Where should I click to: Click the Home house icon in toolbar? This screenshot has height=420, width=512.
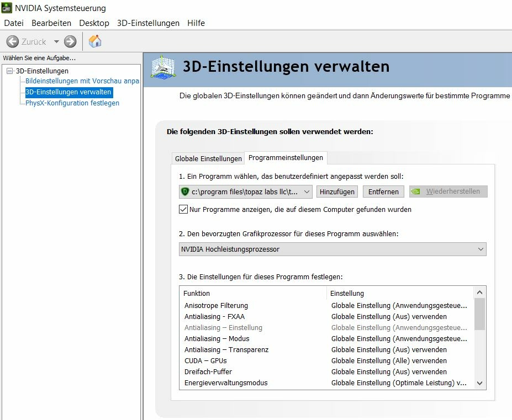[95, 41]
